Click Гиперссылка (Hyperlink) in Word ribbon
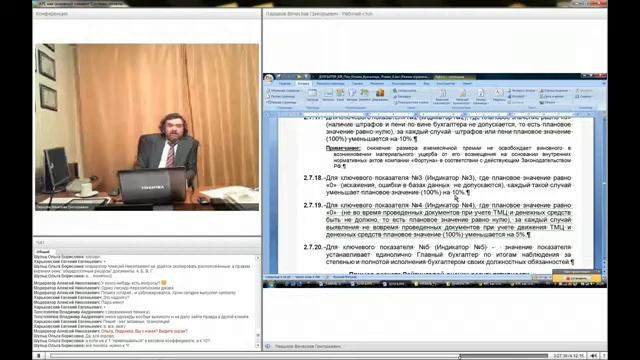The image size is (640, 360). click(x=405, y=91)
